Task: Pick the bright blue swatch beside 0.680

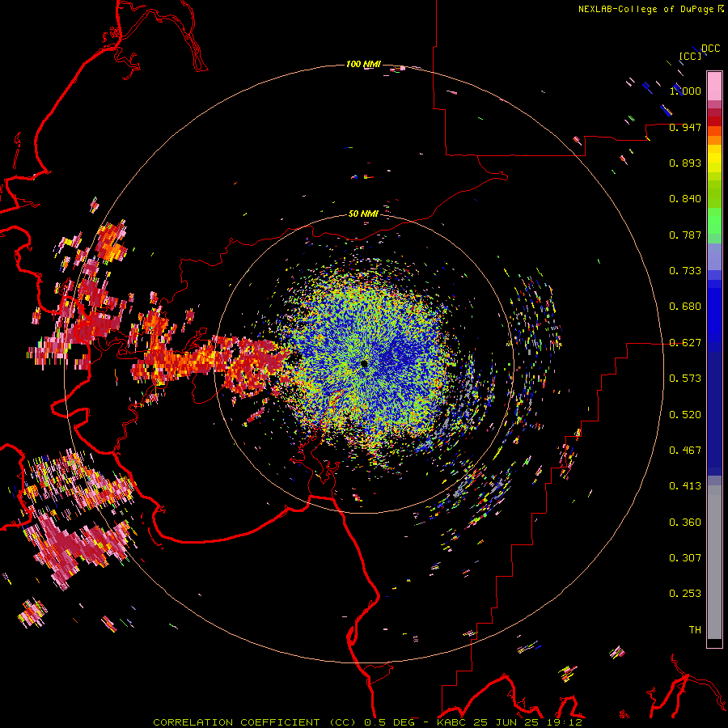Action: 714,311
